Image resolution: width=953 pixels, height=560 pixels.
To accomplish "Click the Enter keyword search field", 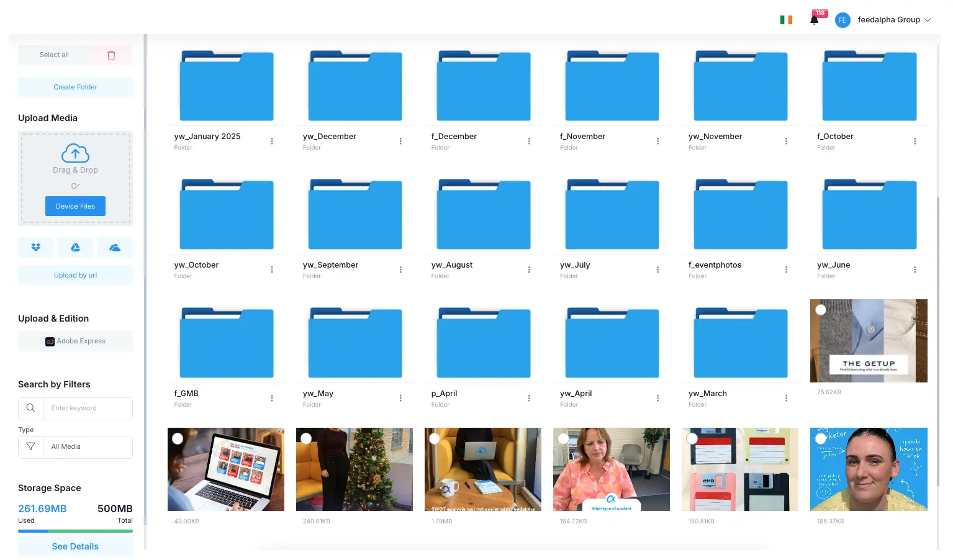I will point(87,409).
